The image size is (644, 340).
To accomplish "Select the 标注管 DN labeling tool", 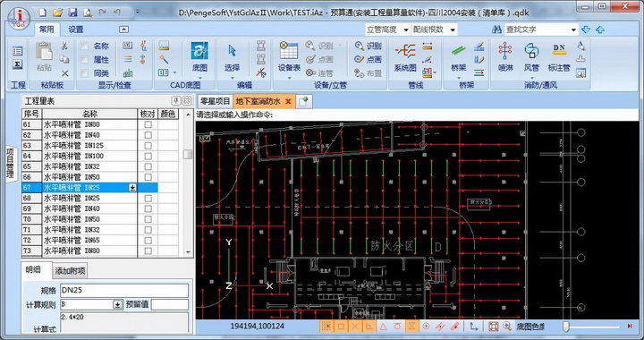I will tap(559, 57).
